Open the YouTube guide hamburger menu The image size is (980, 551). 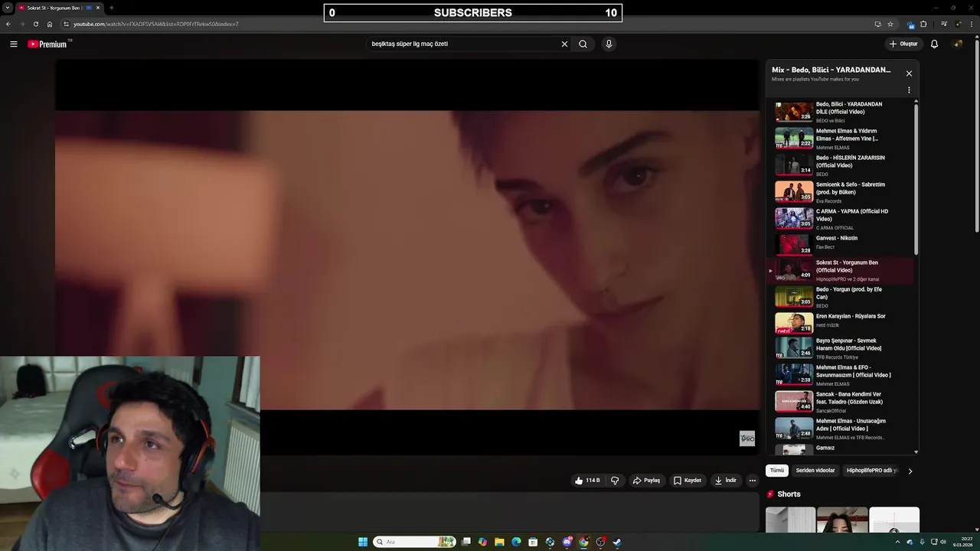click(x=13, y=44)
